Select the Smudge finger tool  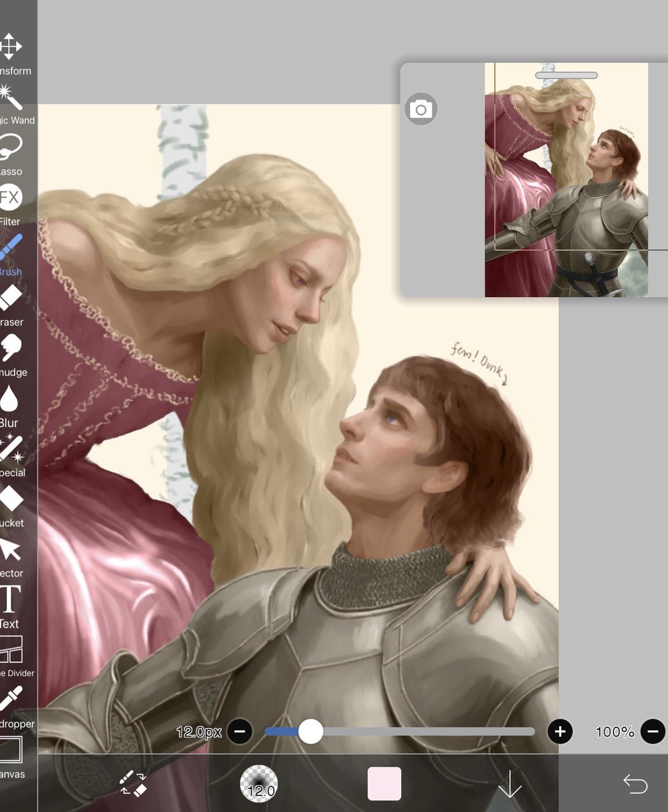coord(12,355)
